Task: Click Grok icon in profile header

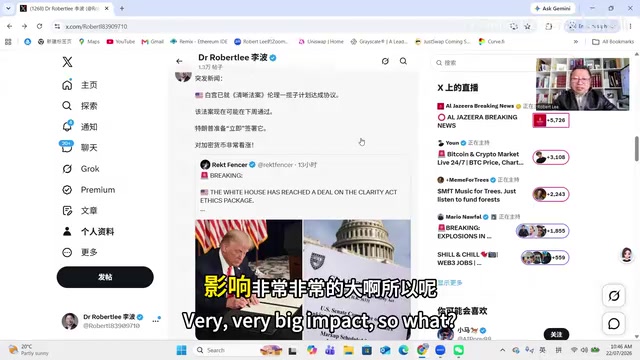Action: (385, 61)
